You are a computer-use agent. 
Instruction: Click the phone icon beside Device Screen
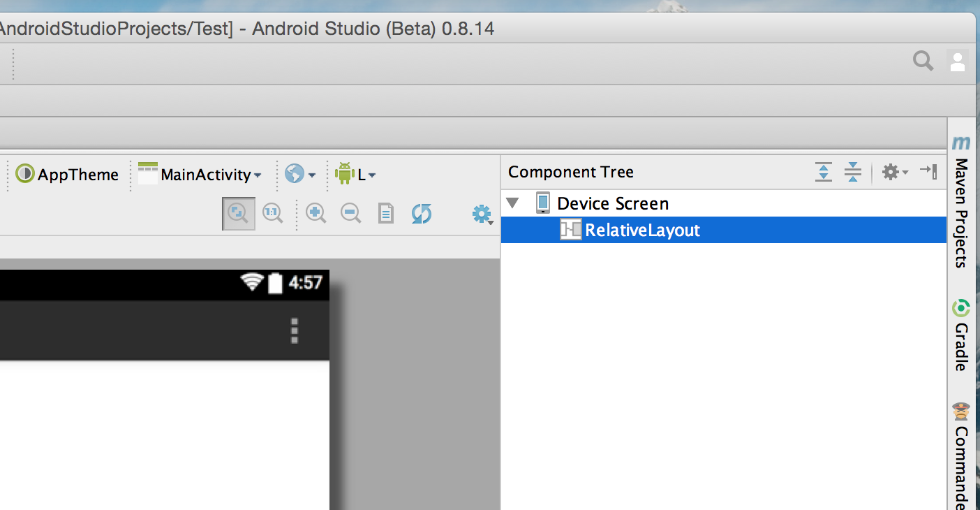(x=542, y=203)
